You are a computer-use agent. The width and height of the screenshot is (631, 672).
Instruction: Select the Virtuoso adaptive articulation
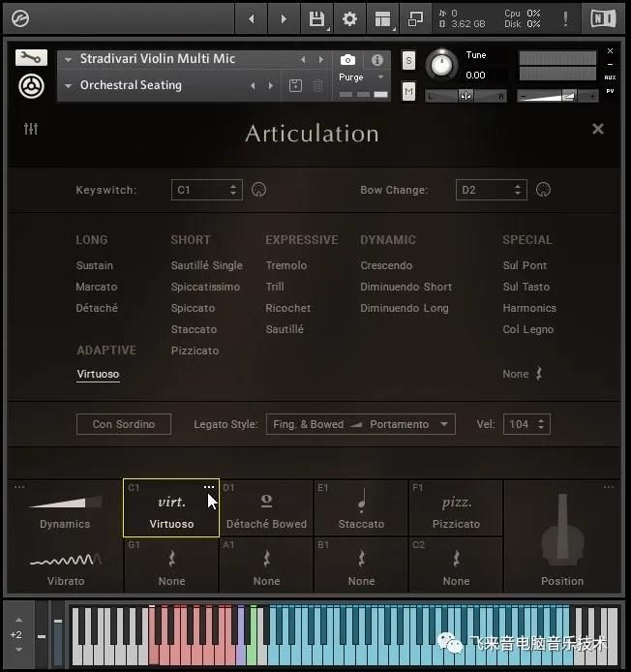98,374
